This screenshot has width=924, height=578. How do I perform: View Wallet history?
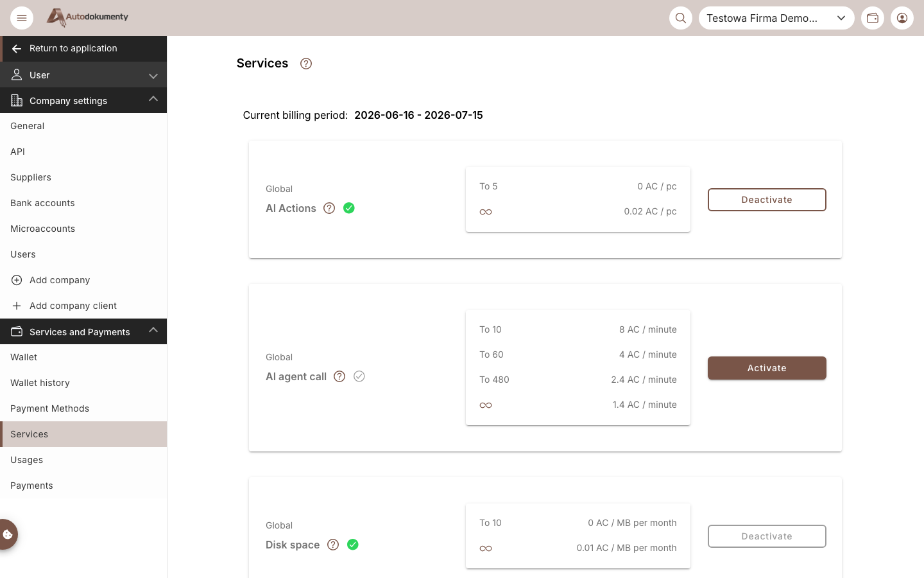(83, 383)
